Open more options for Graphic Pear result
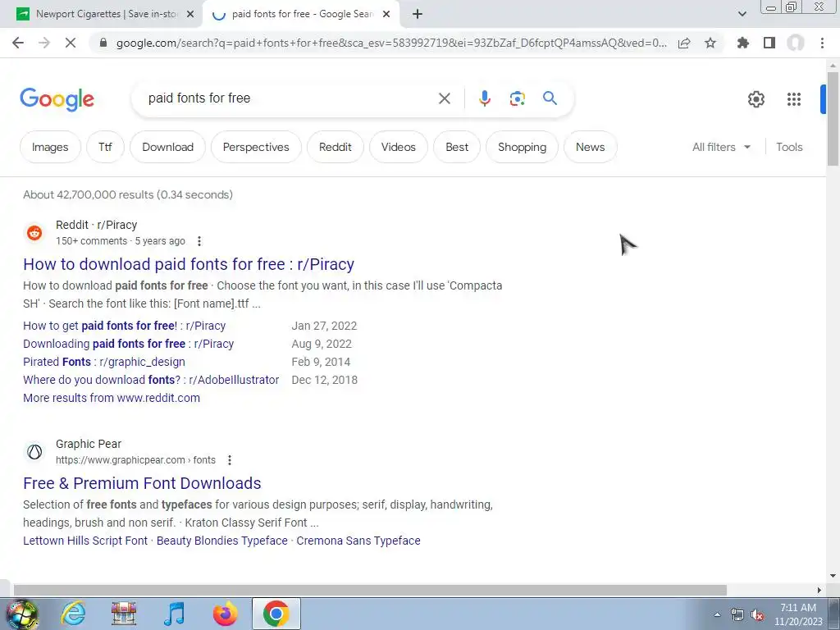 [230, 460]
